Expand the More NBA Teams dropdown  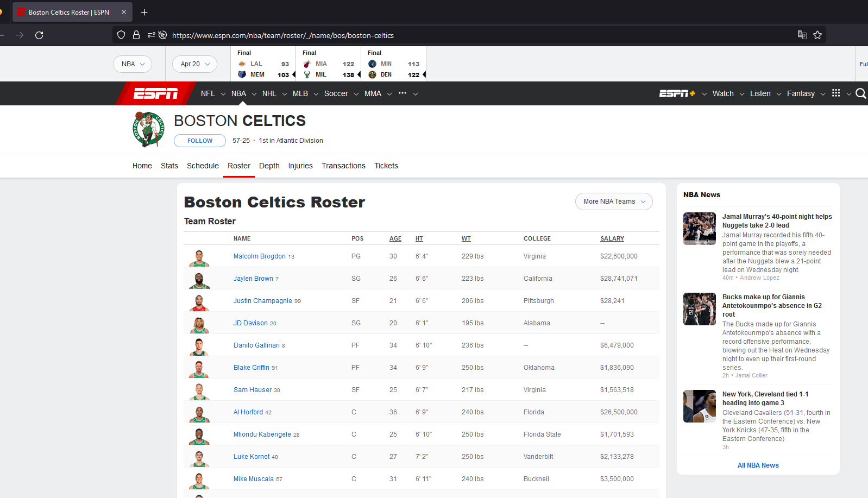point(614,201)
